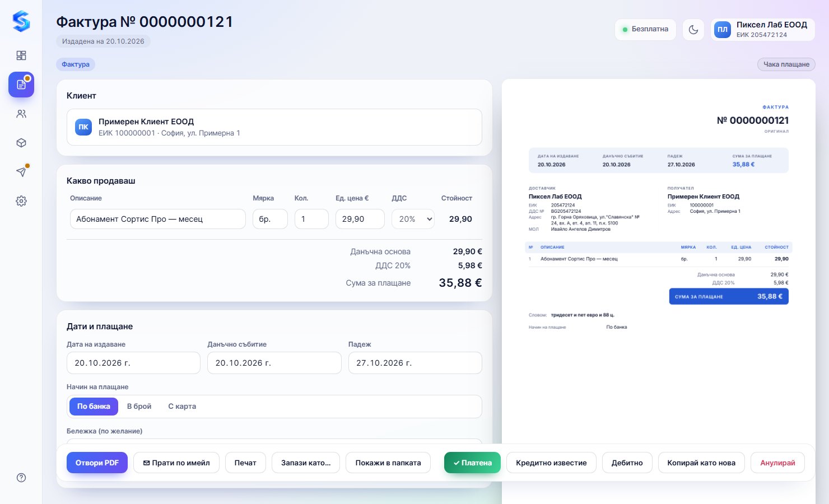829x504 pixels.
Task: Click the description field Абонамент Сортис Про
Action: click(158, 219)
